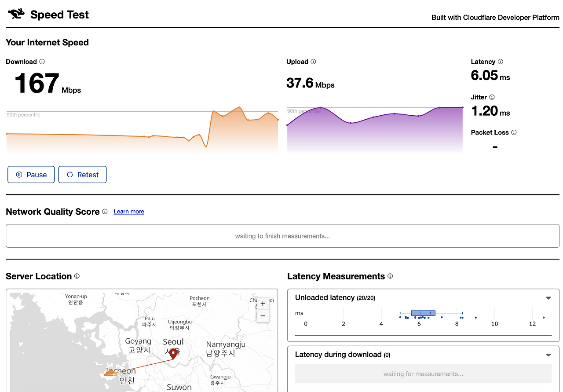Click the 6.05 ms latency value
The width and height of the screenshot is (563, 392).
[x=490, y=76]
